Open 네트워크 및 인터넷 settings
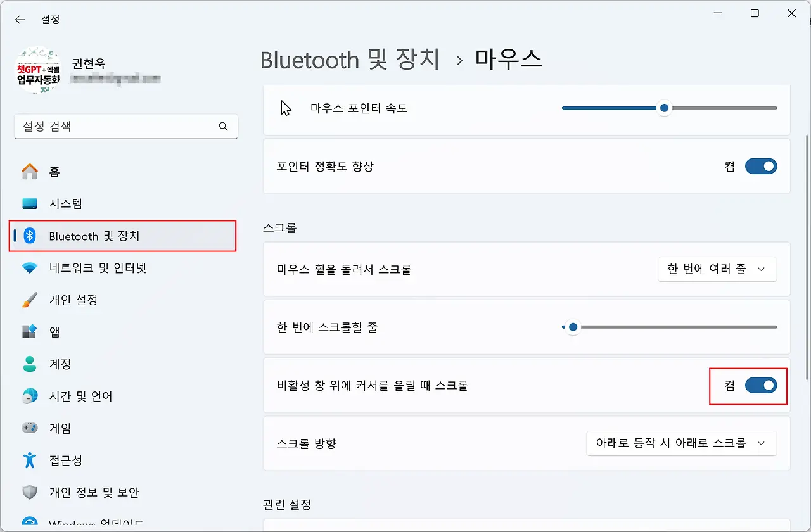Screen dimensions: 811x532 tap(30, 267)
